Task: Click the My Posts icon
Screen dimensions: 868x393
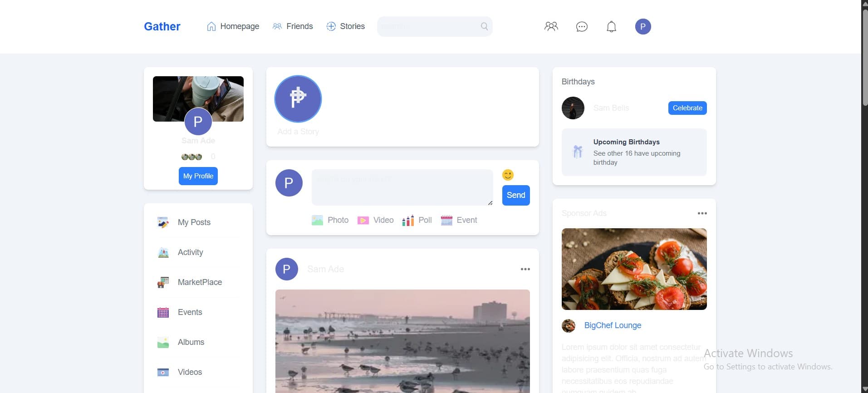Action: coord(163,222)
